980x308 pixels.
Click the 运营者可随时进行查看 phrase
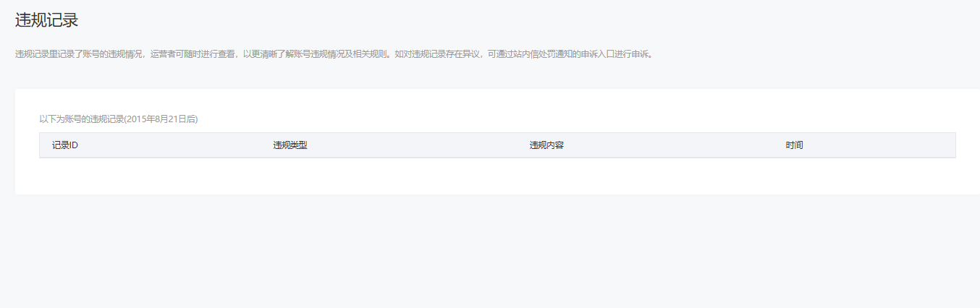coord(193,54)
